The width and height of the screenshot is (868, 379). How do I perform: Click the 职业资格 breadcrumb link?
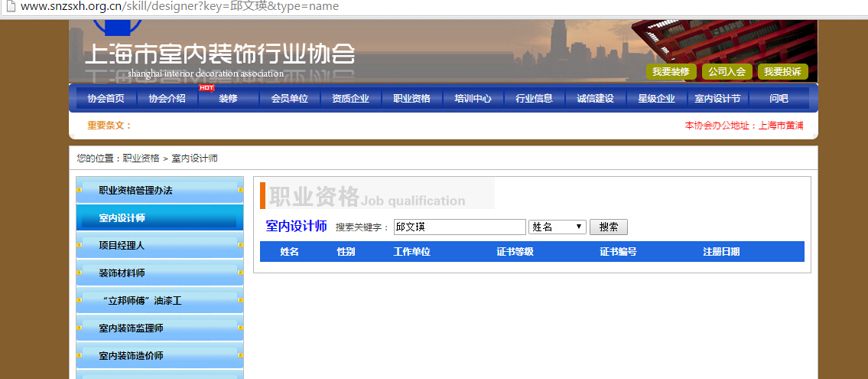(141, 158)
